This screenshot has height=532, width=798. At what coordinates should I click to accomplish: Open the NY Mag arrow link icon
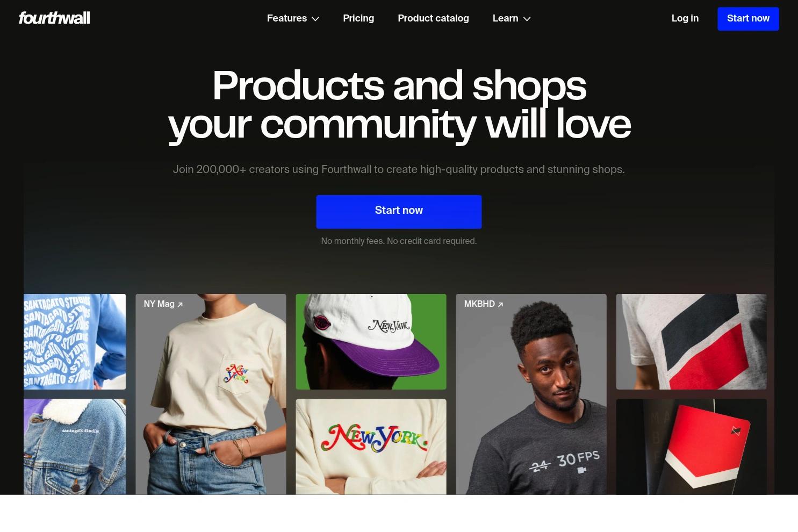180,305
